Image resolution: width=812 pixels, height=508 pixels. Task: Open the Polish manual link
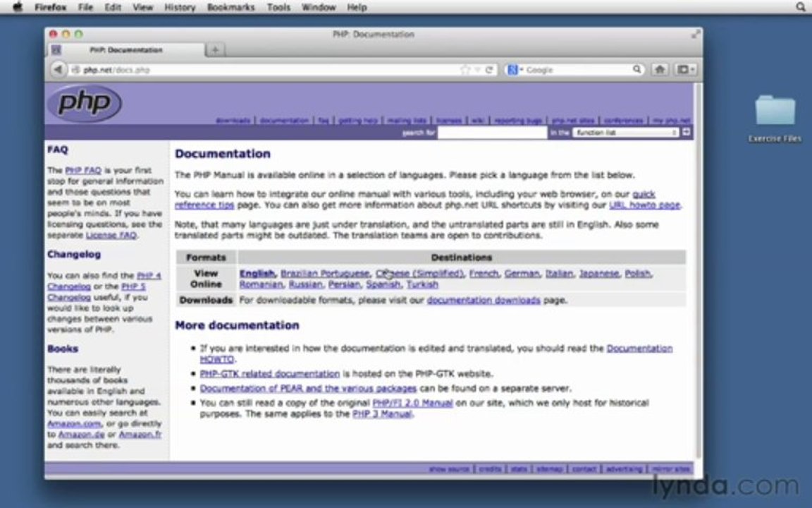[x=637, y=273]
